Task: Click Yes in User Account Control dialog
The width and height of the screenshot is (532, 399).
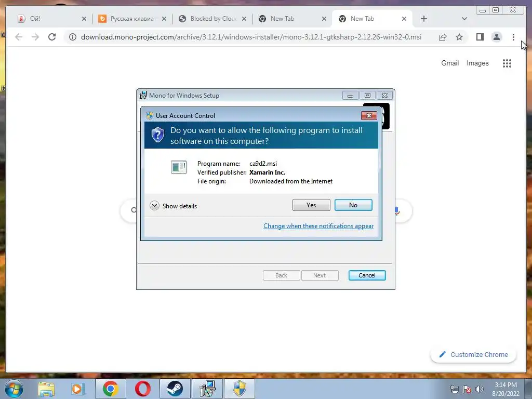Action: (311, 205)
